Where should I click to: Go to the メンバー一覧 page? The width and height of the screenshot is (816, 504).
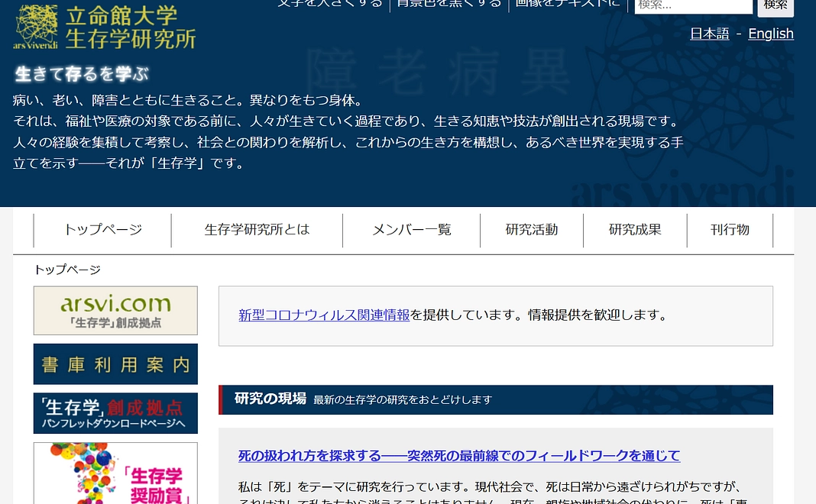click(411, 230)
